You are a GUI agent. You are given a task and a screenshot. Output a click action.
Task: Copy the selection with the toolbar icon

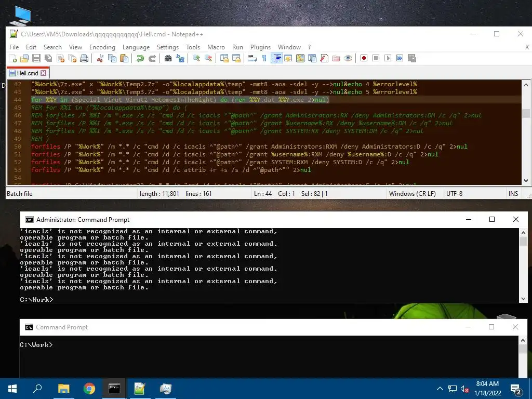(112, 58)
